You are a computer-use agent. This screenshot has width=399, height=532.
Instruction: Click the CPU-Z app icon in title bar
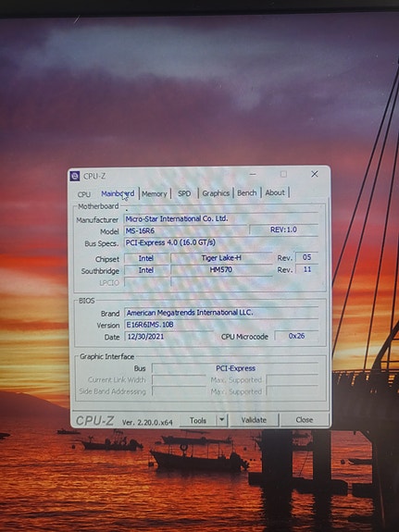tap(75, 176)
